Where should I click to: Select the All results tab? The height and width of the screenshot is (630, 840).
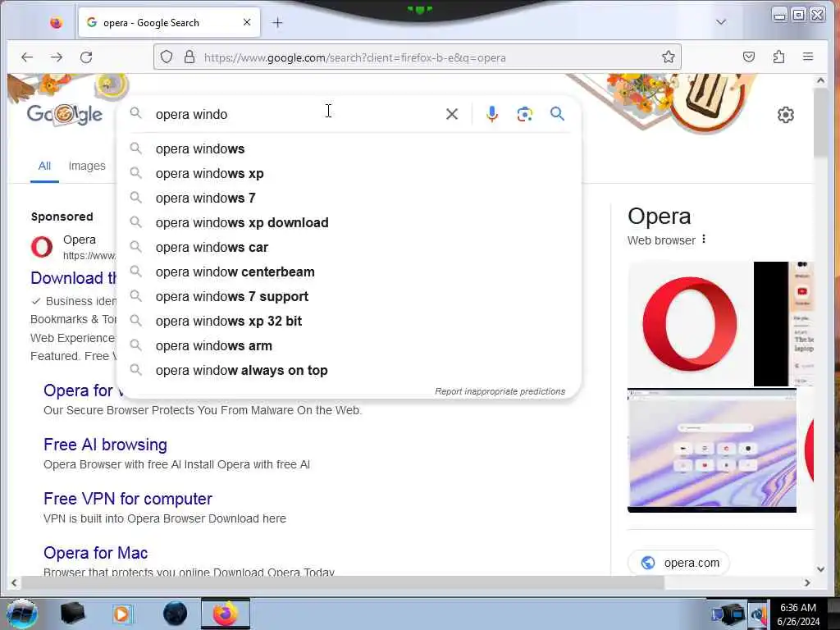click(x=44, y=166)
